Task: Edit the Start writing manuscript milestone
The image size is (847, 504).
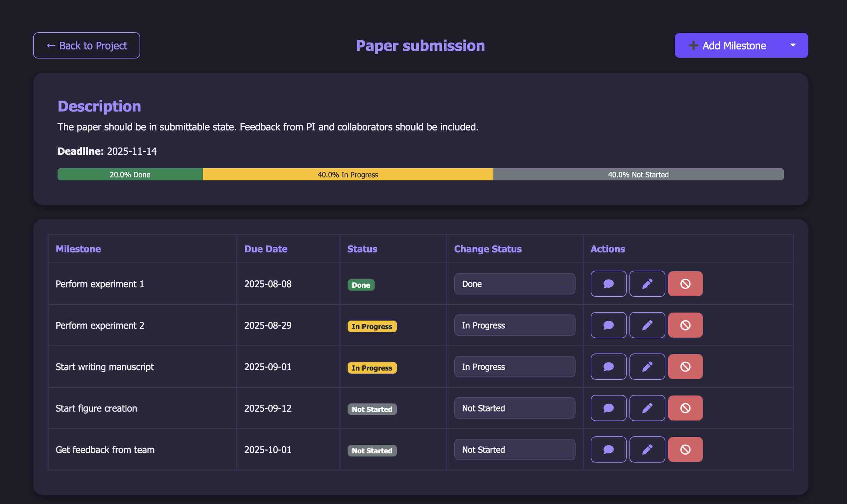Action: [x=647, y=367]
